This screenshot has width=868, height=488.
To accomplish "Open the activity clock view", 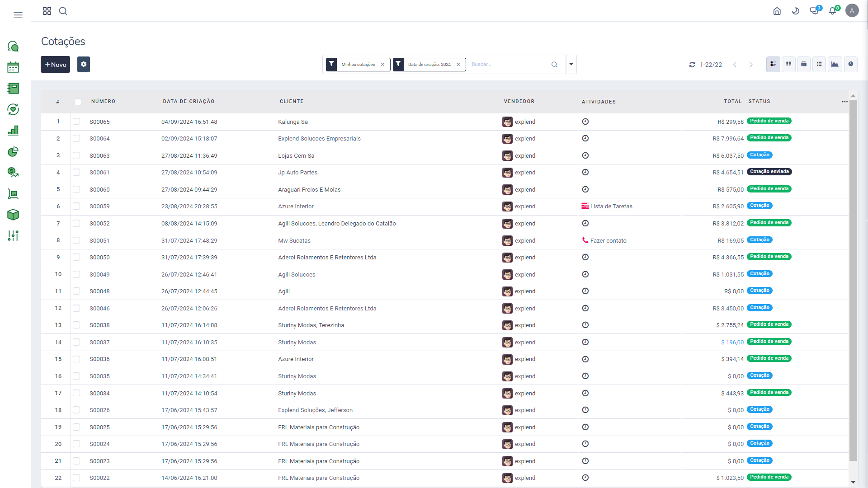I will (x=850, y=64).
